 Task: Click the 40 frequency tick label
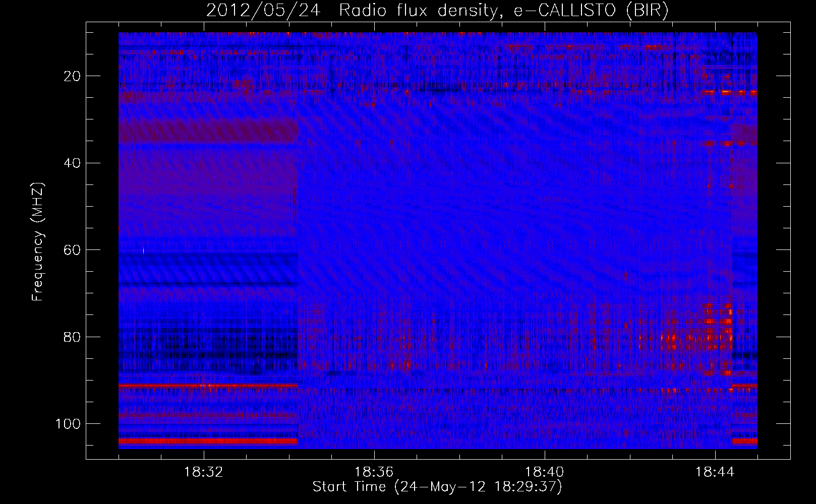click(x=73, y=163)
